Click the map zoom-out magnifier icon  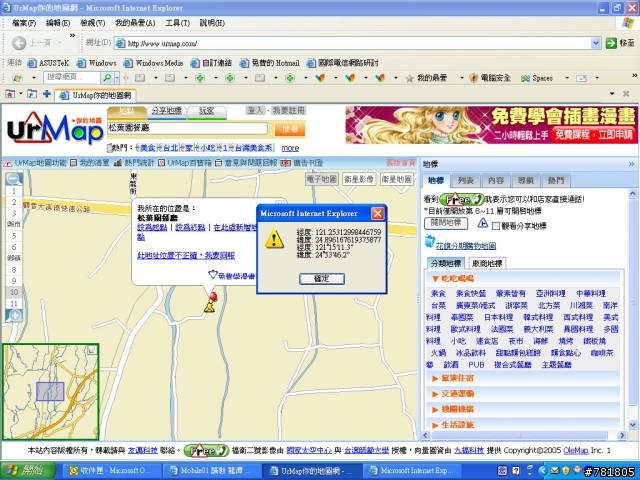pos(14,179)
